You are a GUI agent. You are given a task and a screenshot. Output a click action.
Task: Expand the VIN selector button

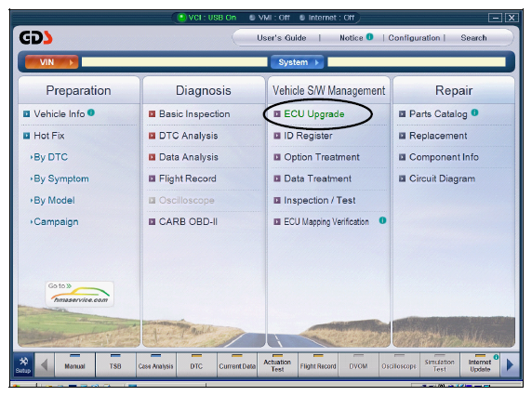[x=51, y=62]
